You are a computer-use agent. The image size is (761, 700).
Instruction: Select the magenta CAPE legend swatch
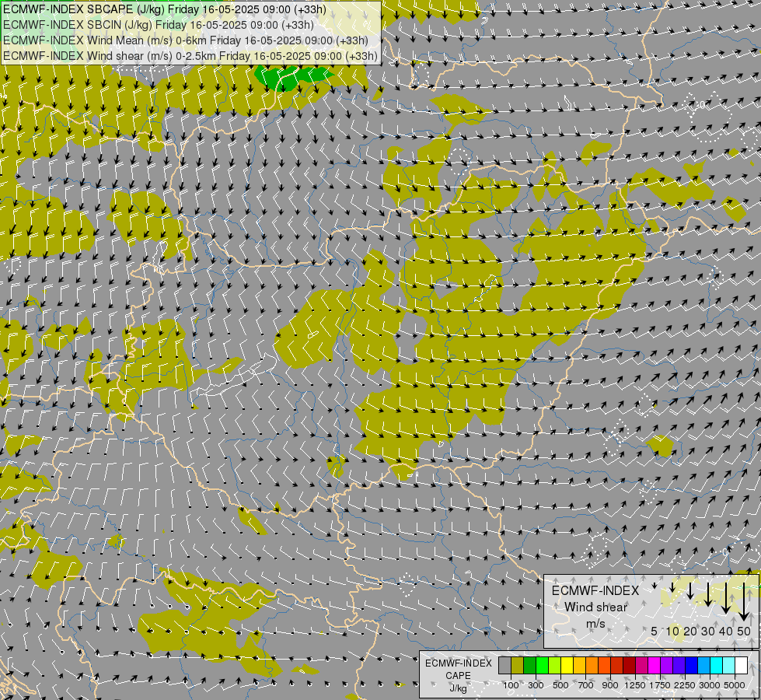(655, 665)
